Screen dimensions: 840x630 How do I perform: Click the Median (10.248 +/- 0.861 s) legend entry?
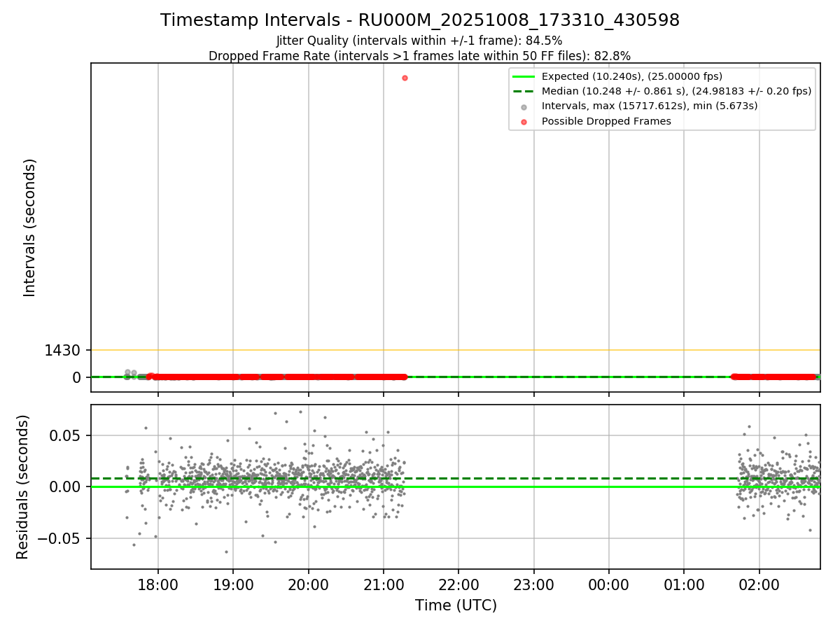coord(676,91)
